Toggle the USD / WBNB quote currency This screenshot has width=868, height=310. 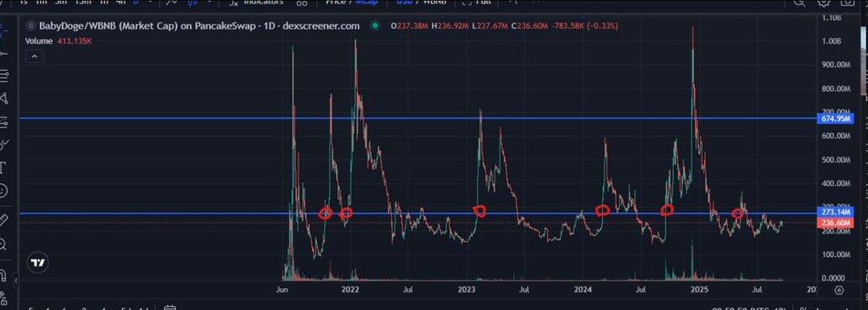(421, 3)
